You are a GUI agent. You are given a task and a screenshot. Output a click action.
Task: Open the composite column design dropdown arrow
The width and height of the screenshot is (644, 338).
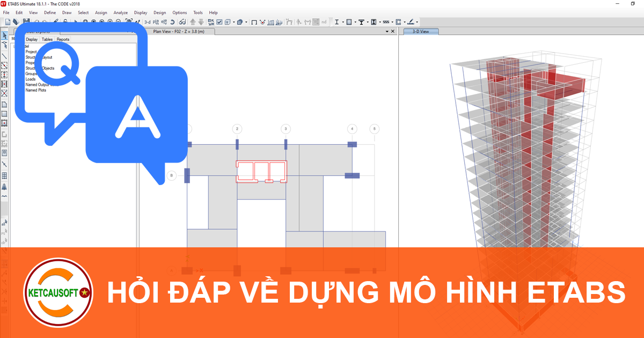tap(380, 22)
